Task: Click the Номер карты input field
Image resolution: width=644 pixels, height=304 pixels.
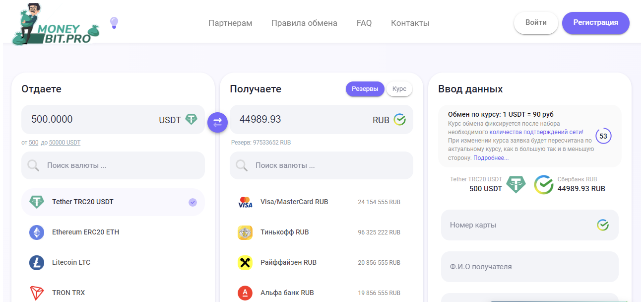Action: 521,225
